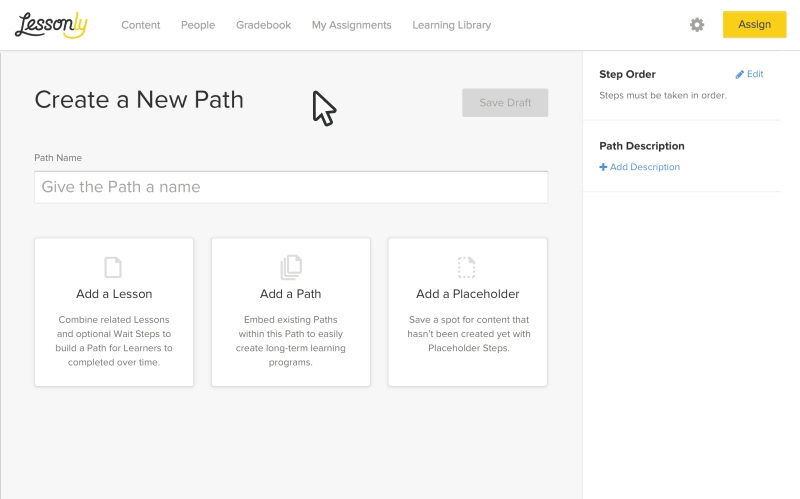The image size is (800, 499).
Task: Click the pencil icon next to Edit
Action: click(x=739, y=74)
